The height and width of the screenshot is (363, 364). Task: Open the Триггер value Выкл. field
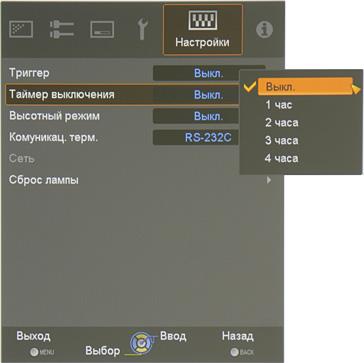(x=209, y=73)
